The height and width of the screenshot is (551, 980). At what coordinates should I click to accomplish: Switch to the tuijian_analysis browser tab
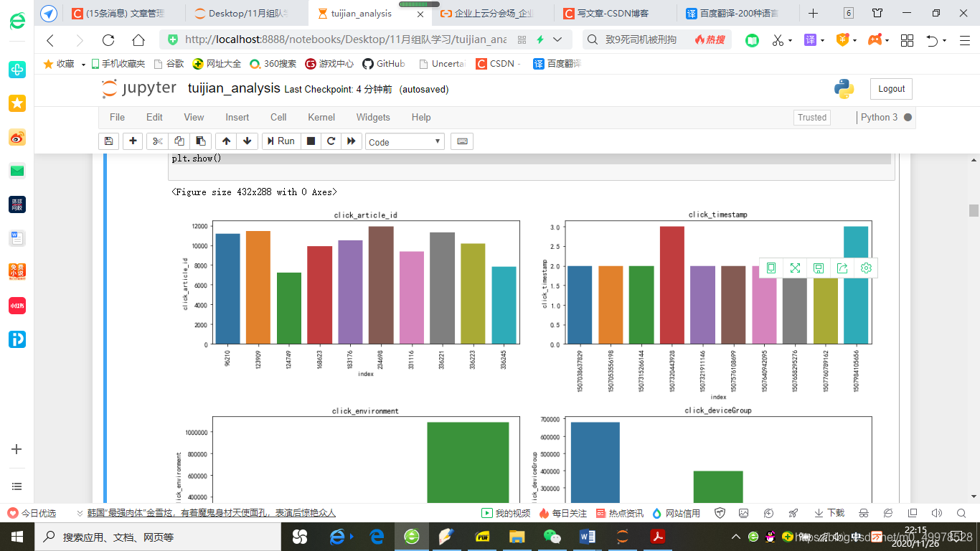[371, 13]
